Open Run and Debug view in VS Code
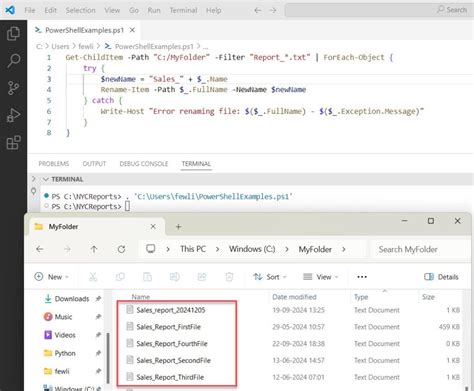This screenshot has width=474, height=391. 13,115
